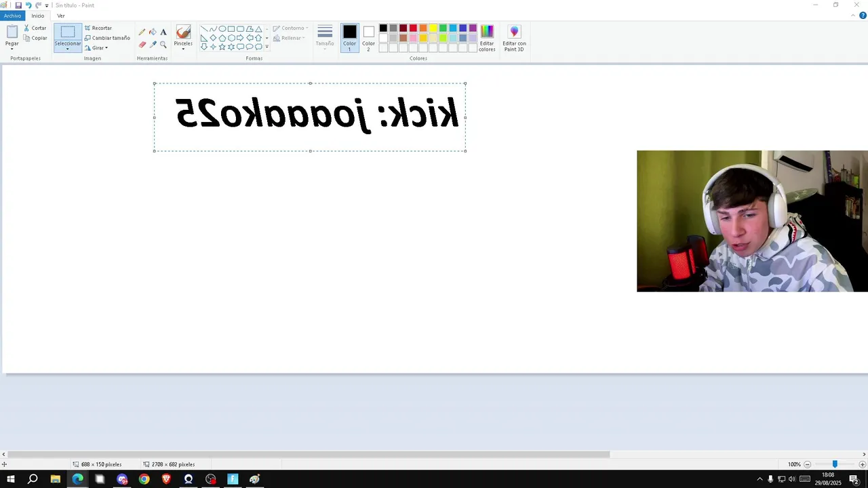Select the Pentagon shape in Formas
Screen dimensions: 868x488
click(222, 38)
